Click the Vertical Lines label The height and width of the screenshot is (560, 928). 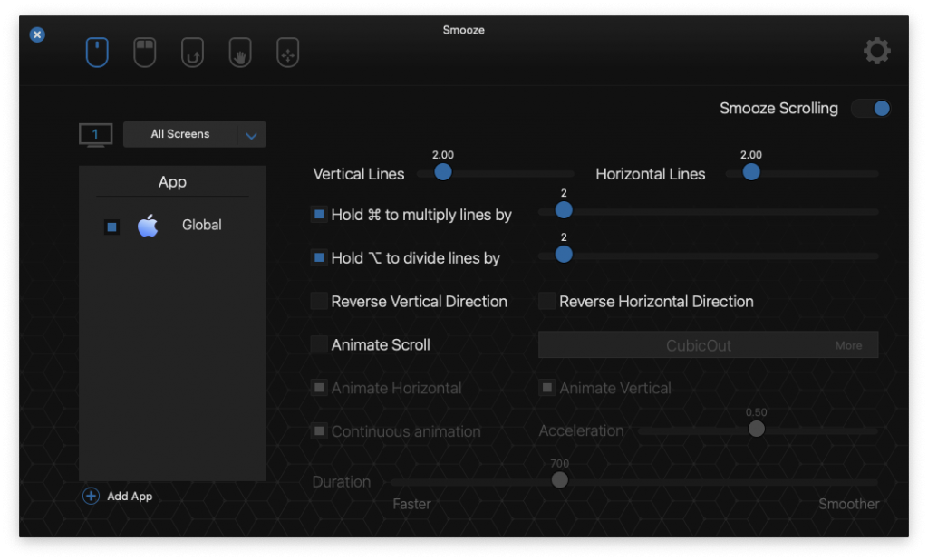pos(359,174)
